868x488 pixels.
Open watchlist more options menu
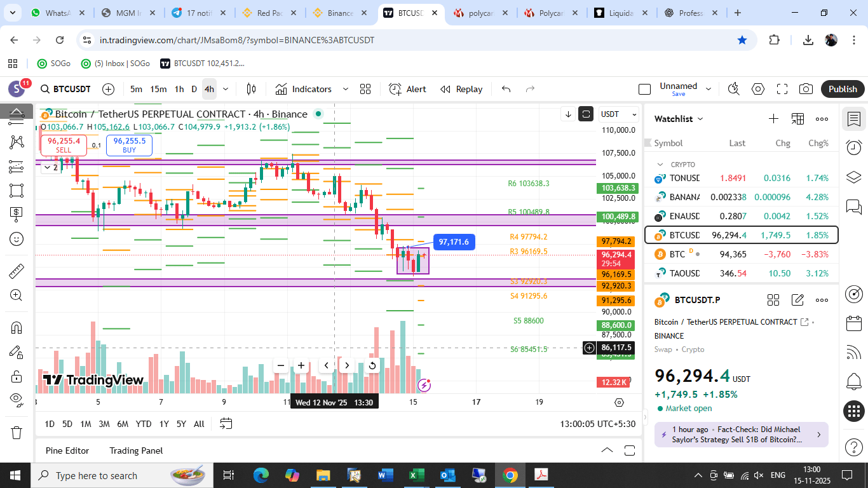pos(822,119)
